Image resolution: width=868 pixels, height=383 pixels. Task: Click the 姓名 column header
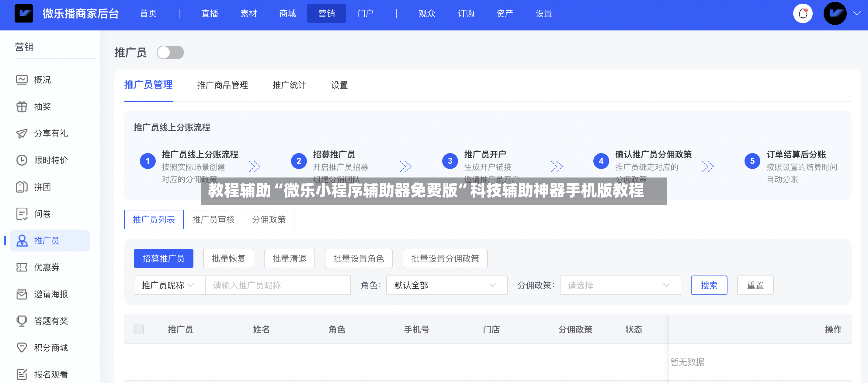[x=262, y=329]
